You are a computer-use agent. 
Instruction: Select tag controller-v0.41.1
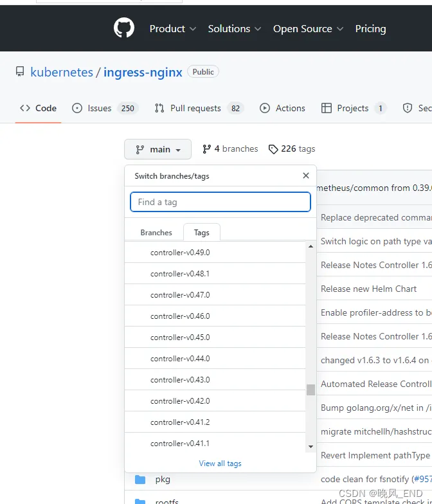click(x=215, y=444)
